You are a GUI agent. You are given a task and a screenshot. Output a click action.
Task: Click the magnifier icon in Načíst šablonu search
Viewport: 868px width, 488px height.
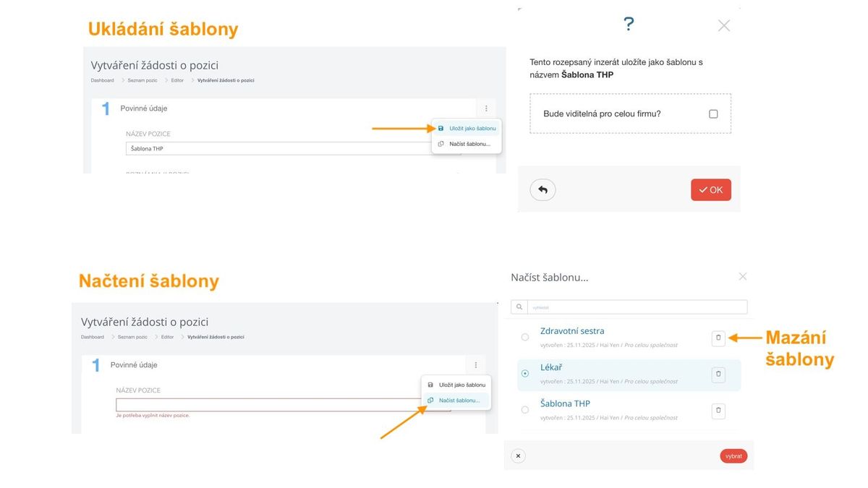pos(519,307)
